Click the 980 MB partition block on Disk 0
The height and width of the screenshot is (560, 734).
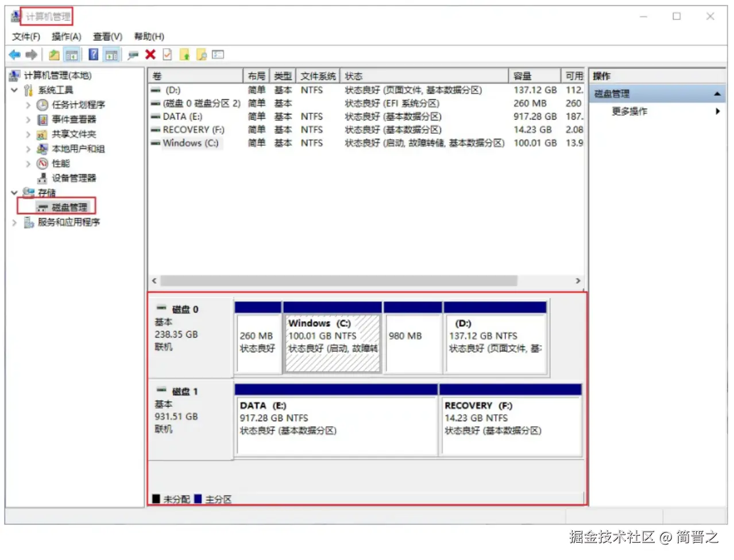tap(412, 337)
